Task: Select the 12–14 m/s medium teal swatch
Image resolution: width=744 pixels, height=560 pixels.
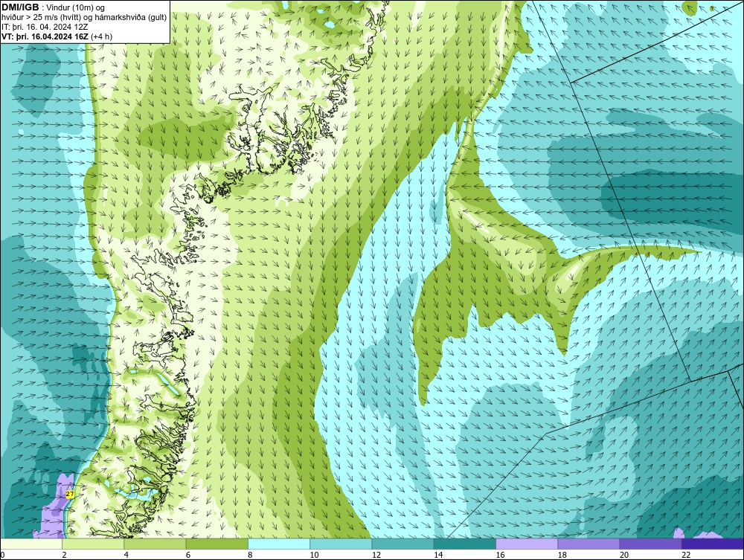Action: [403, 544]
